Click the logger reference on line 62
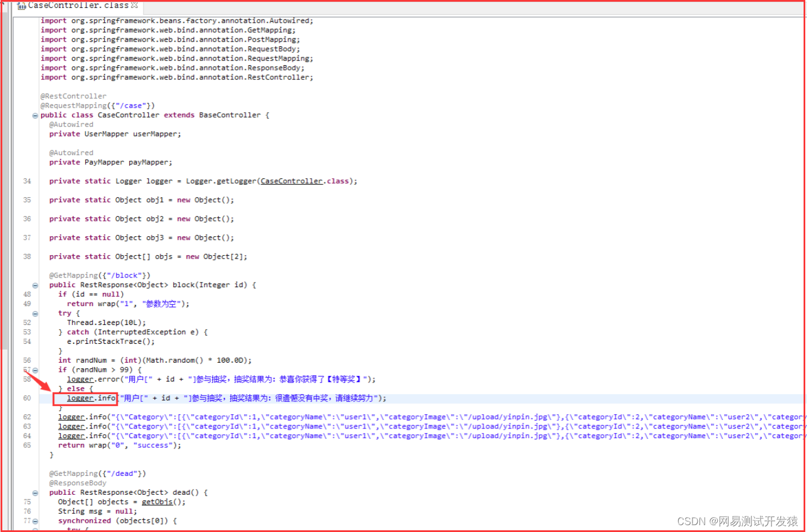This screenshot has width=807, height=532. [x=71, y=417]
